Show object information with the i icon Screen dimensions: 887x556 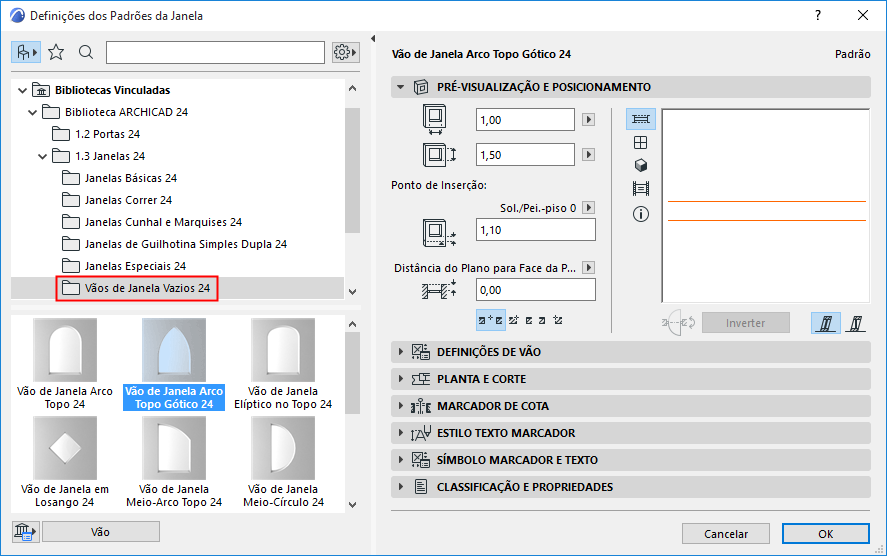click(x=640, y=214)
